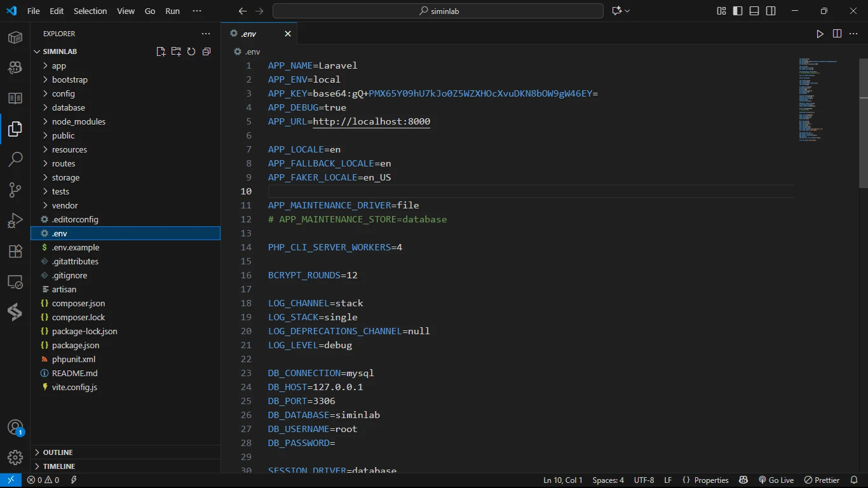Expand the OUTLINE section
Image resolution: width=868 pixels, height=488 pixels.
point(58,452)
